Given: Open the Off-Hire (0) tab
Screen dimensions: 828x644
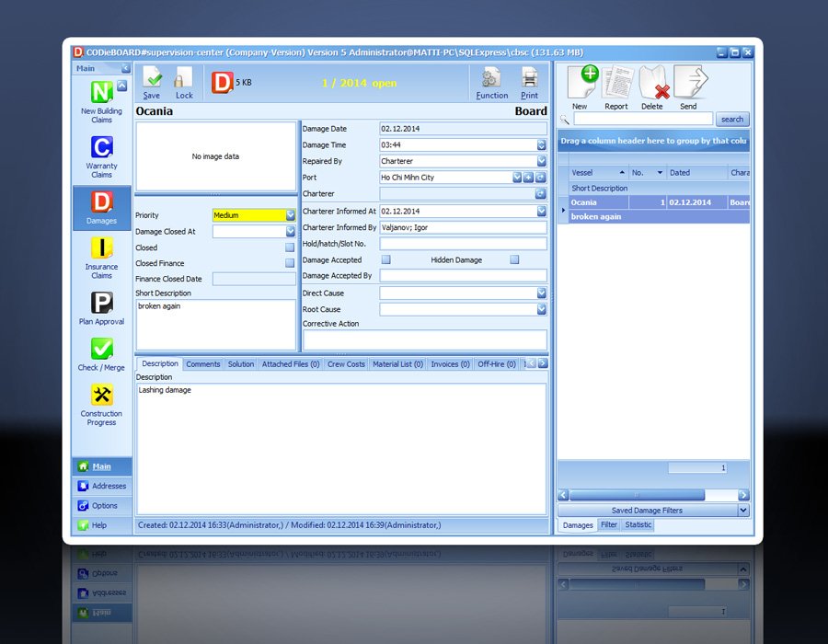Looking at the screenshot, I should [497, 364].
